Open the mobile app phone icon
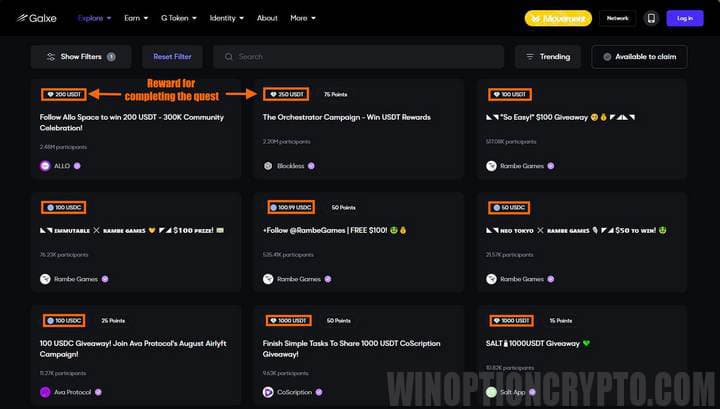 pos(651,18)
